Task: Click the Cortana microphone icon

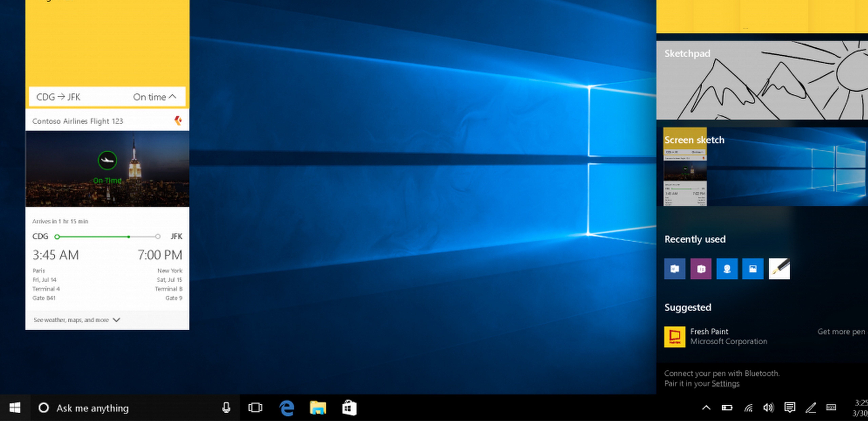Action: (226, 408)
